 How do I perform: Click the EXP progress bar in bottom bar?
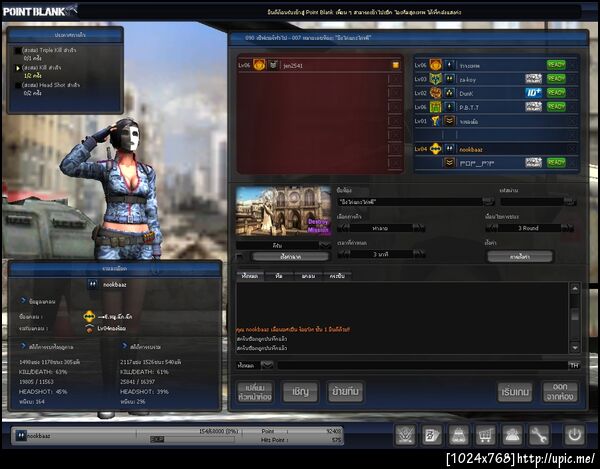(x=192, y=440)
